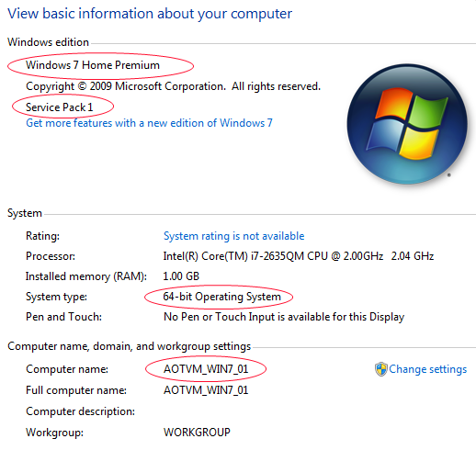The image size is (476, 450).
Task: Click the 'Full computer name:' label
Action: pos(76,390)
